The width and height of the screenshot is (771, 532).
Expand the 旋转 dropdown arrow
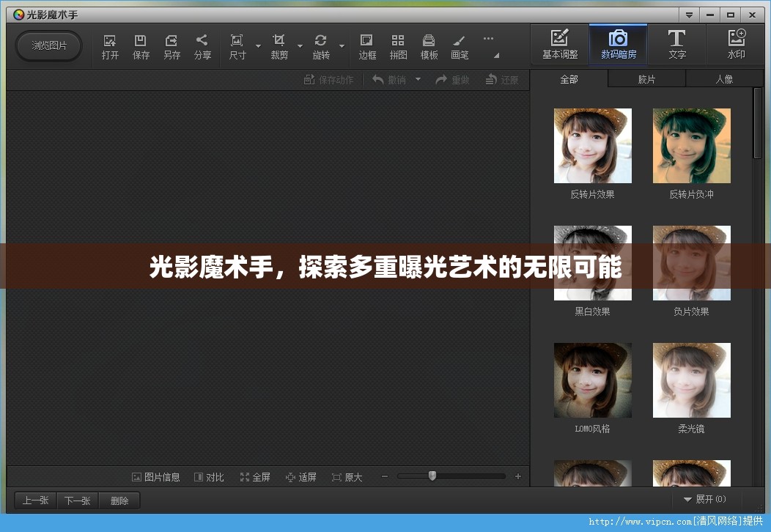[342, 46]
